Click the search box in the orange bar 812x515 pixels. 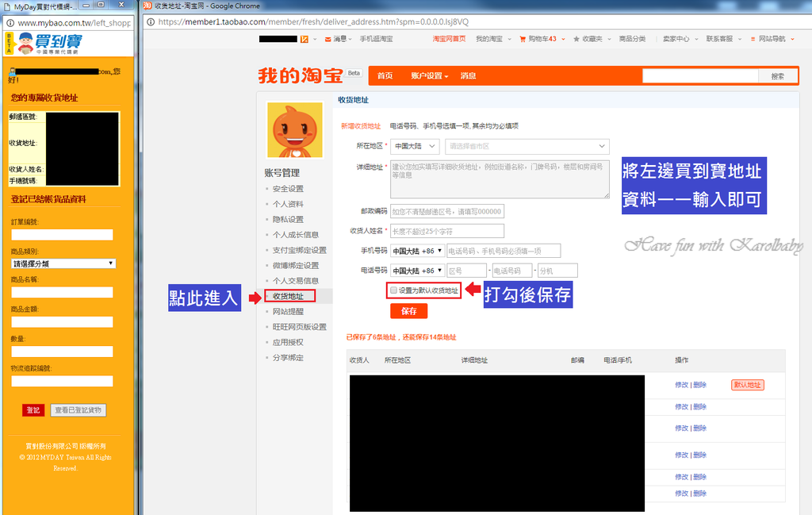point(700,76)
